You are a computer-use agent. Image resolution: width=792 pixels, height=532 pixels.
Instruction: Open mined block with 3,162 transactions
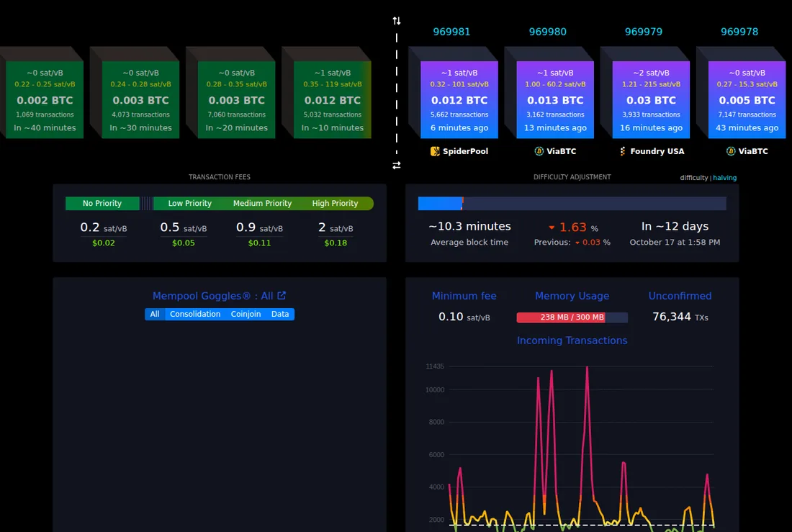(555, 99)
